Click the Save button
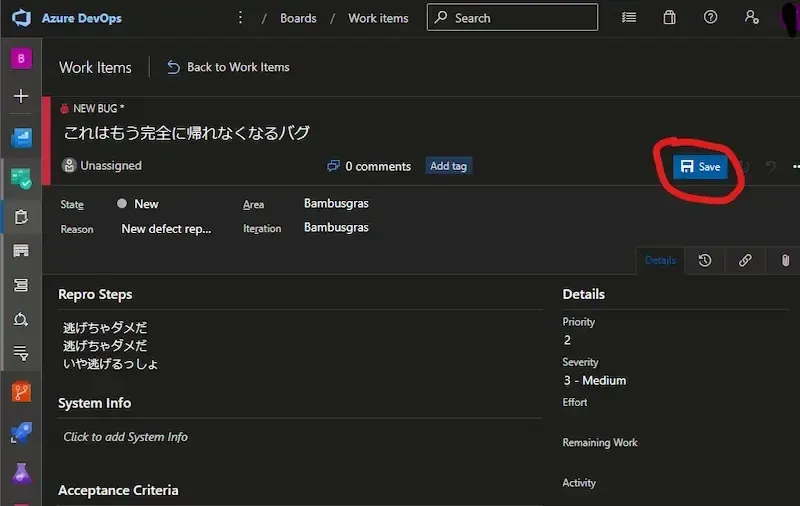The image size is (800, 506). click(x=699, y=167)
